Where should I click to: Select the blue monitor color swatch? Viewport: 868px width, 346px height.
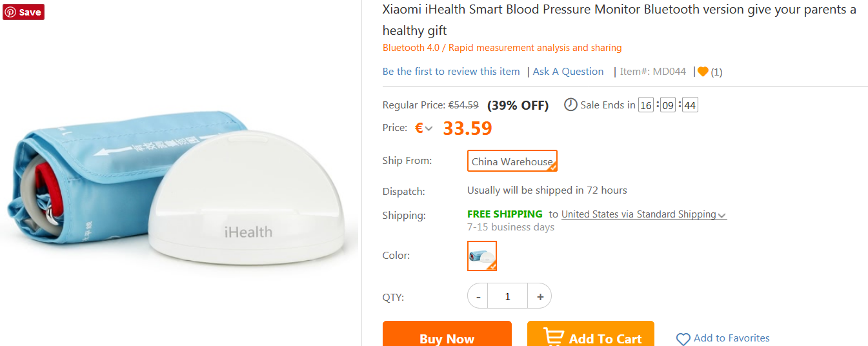click(481, 256)
